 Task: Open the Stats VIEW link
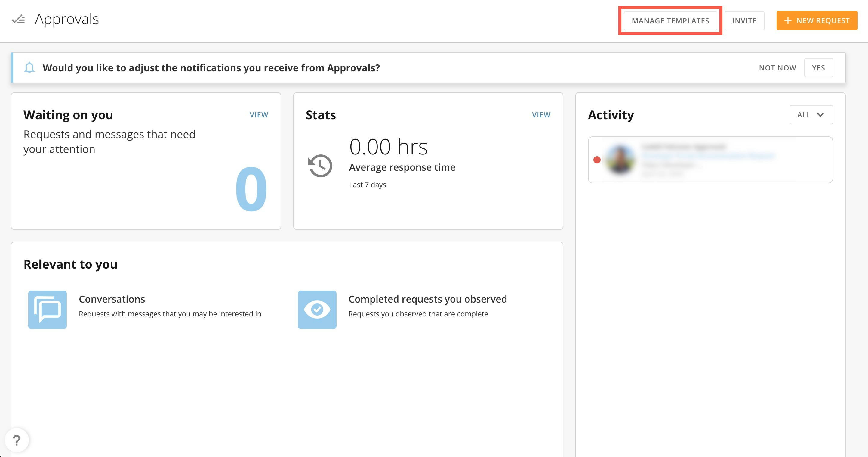pos(541,115)
